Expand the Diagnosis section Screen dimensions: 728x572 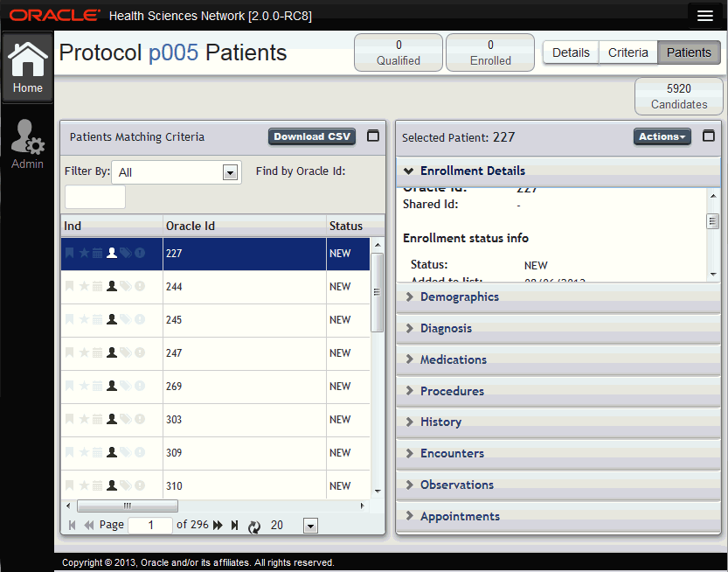[558, 329]
